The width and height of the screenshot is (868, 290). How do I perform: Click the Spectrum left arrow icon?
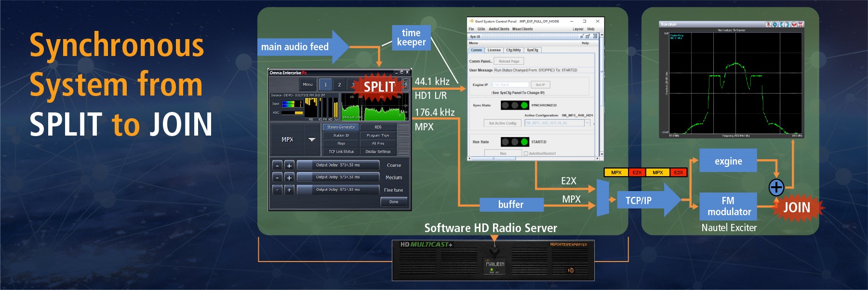[x=781, y=24]
